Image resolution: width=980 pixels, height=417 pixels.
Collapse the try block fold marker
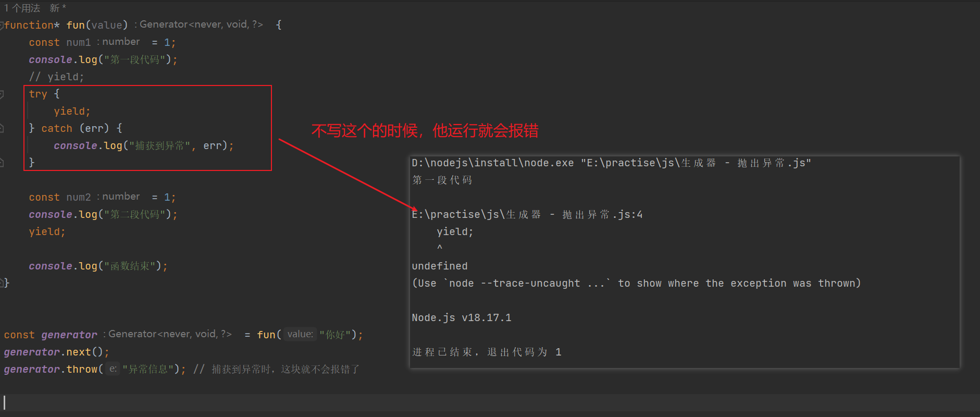(2, 94)
